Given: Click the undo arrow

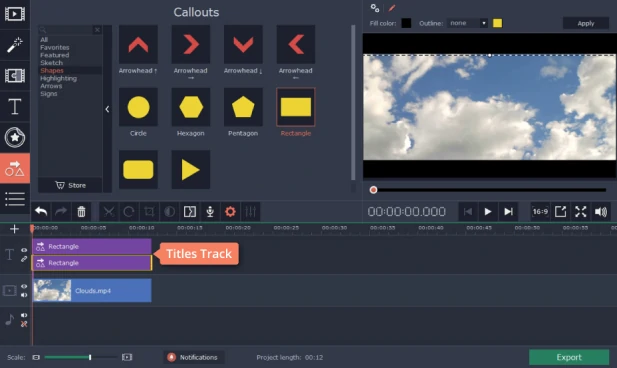Looking at the screenshot, I should coord(41,212).
